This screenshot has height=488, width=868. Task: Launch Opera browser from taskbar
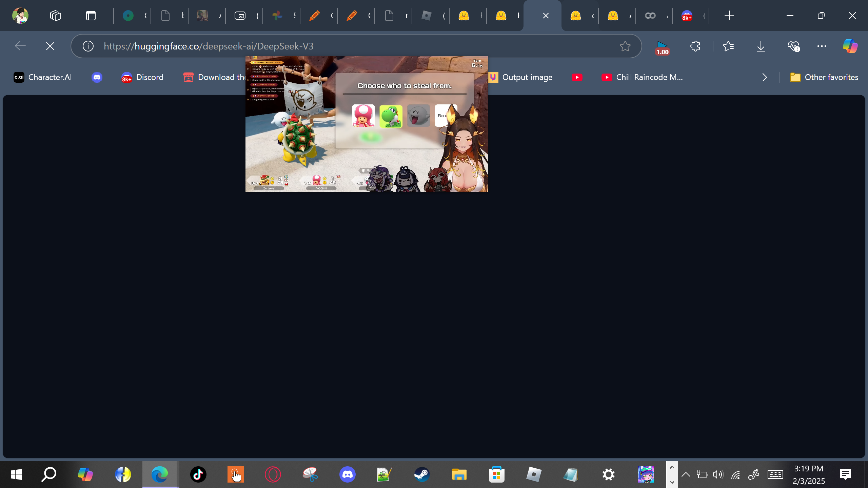273,474
